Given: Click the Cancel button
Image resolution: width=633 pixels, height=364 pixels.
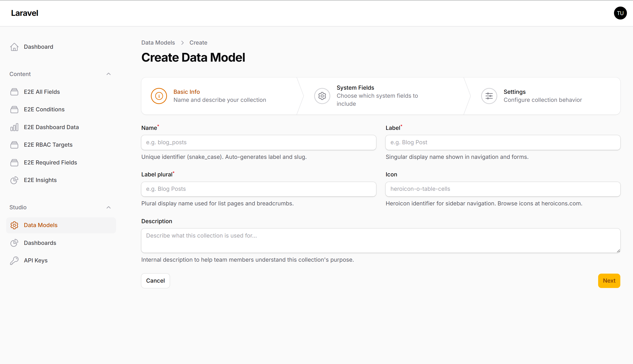Looking at the screenshot, I should pos(155,280).
